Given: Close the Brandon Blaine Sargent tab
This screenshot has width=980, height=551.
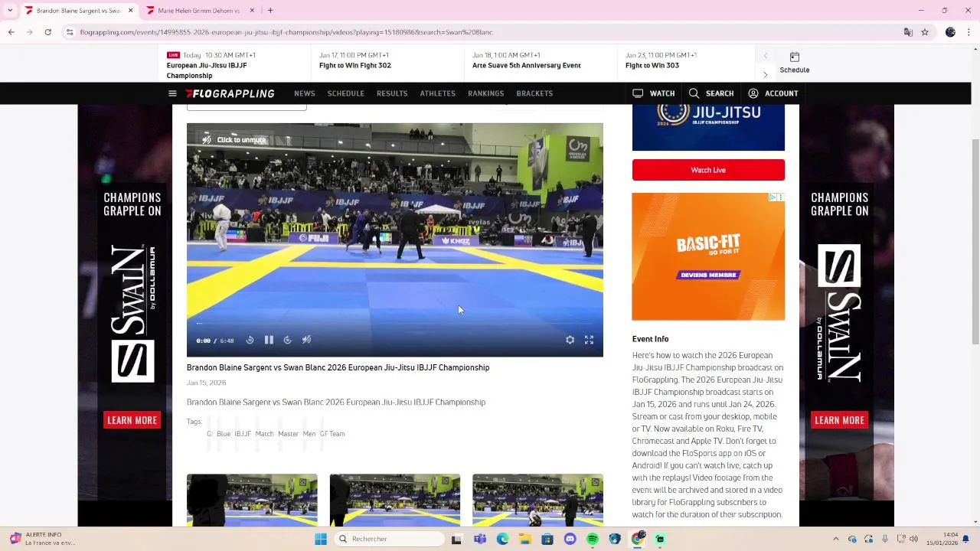Looking at the screenshot, I should (130, 11).
